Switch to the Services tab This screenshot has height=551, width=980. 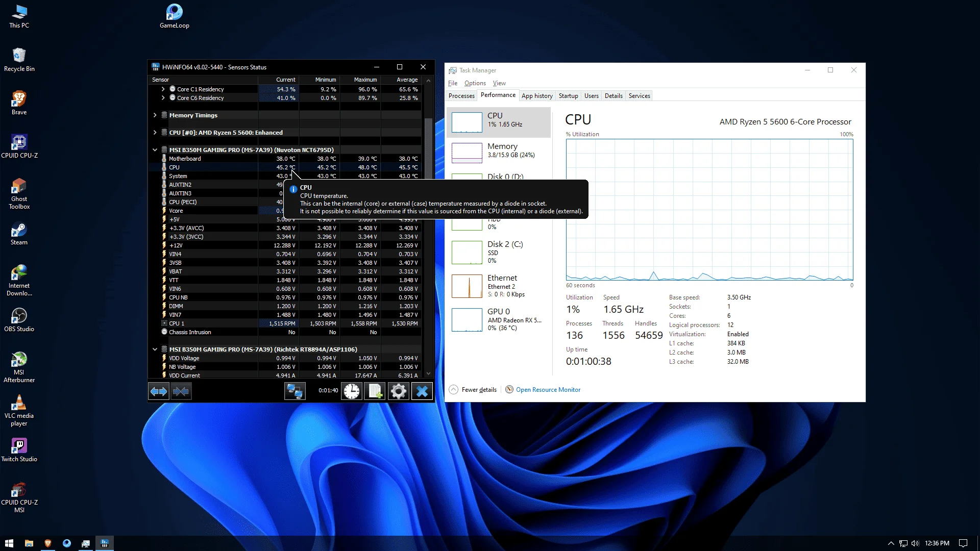coord(639,96)
